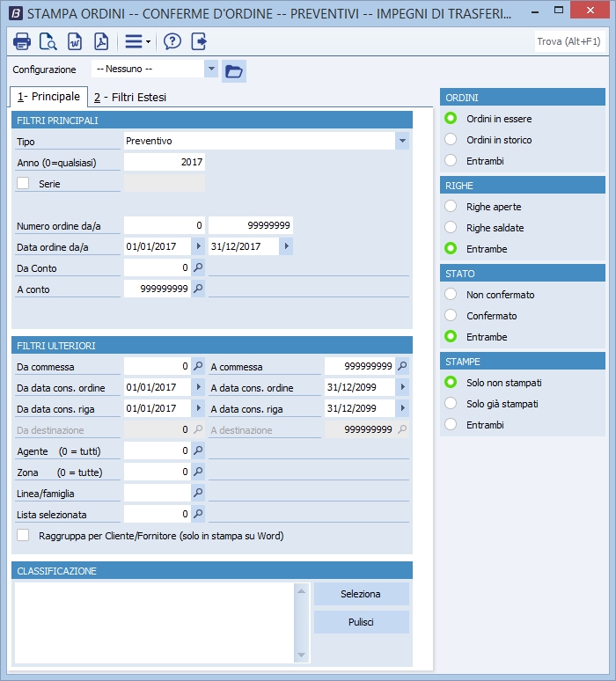Image resolution: width=616 pixels, height=681 pixels.
Task: Tick Raggruppa per Cliente/Fornitore checkbox
Action: (24, 535)
